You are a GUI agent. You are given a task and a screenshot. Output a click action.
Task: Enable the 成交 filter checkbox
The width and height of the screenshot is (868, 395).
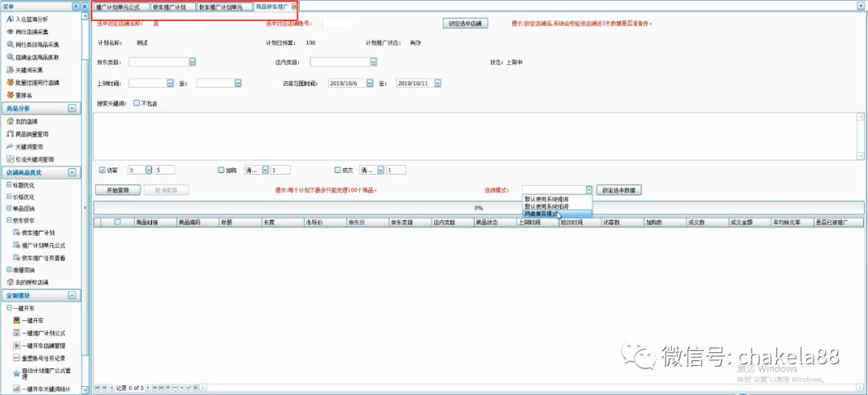coord(338,170)
